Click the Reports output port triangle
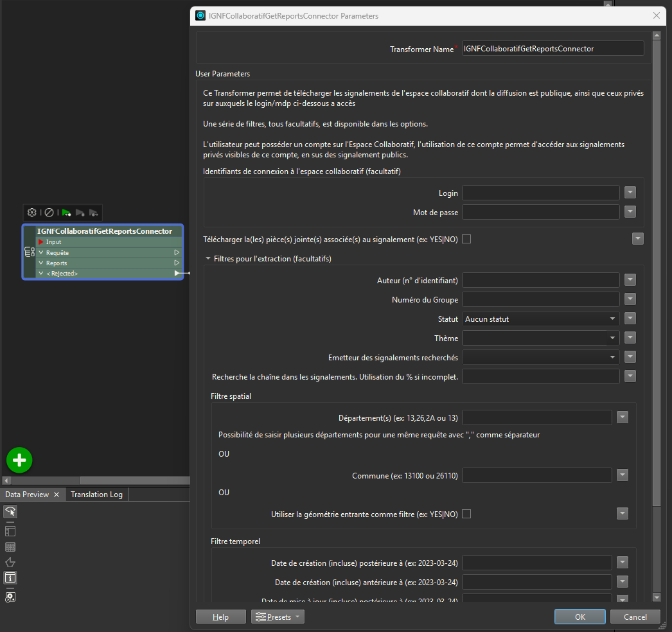 177,263
